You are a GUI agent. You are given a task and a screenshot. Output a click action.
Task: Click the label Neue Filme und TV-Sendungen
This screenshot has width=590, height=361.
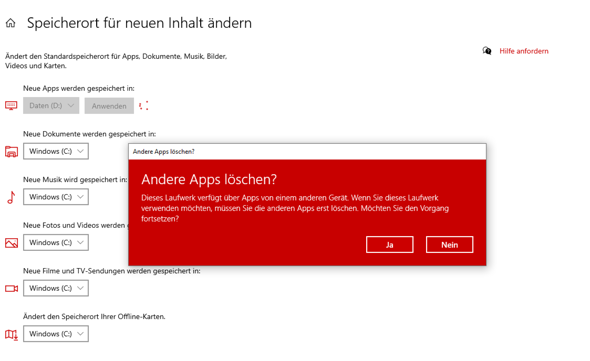click(x=112, y=271)
